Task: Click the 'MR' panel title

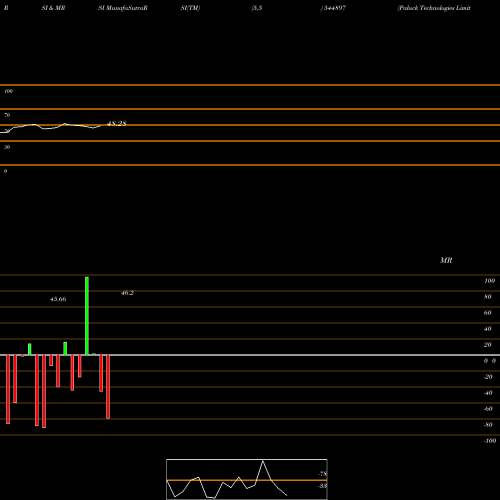Action: [x=446, y=260]
